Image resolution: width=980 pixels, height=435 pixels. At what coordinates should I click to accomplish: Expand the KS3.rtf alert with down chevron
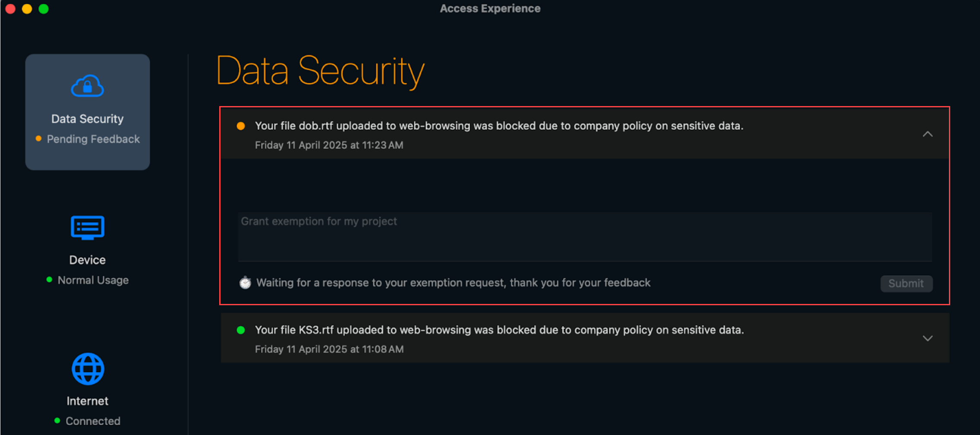927,338
